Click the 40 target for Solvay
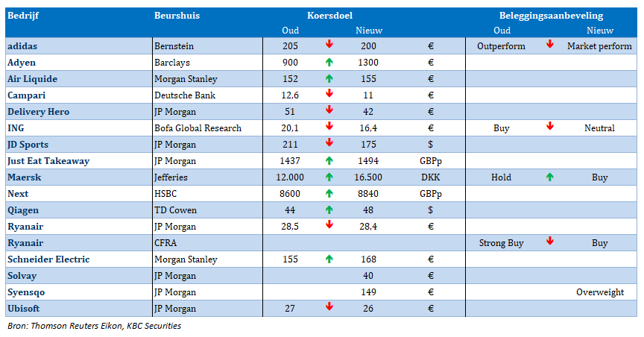644x337 pixels. click(368, 276)
